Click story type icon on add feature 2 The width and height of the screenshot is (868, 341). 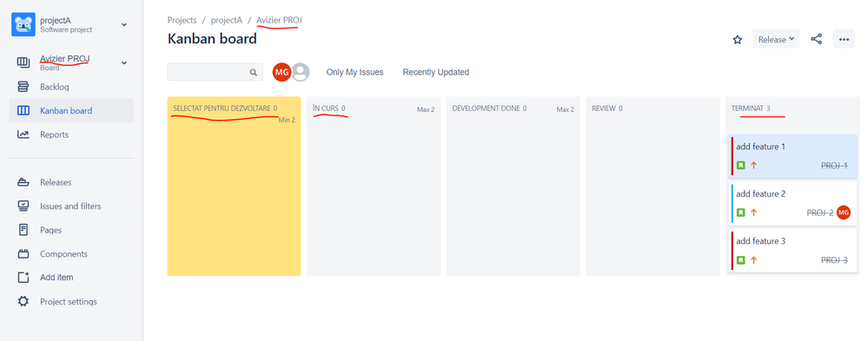pyautogui.click(x=740, y=213)
